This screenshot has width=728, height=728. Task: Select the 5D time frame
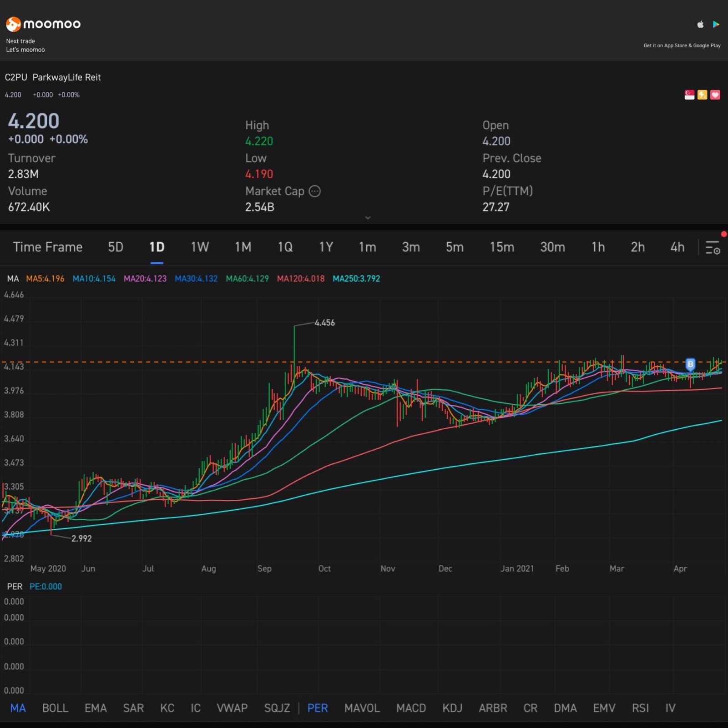click(x=116, y=247)
